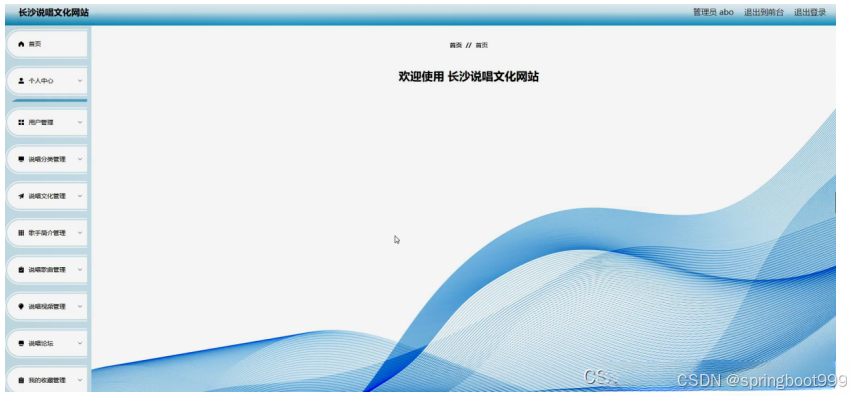Click the 管理员 abo user label

[713, 12]
